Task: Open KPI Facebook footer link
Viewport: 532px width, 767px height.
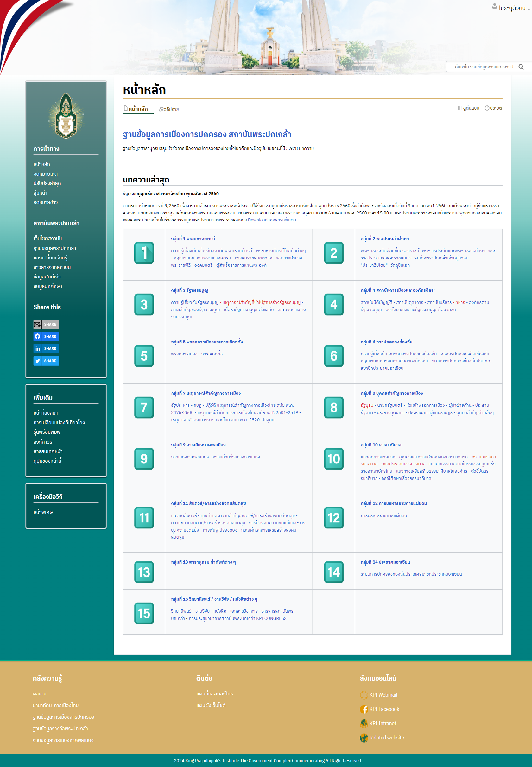Action: pos(384,709)
